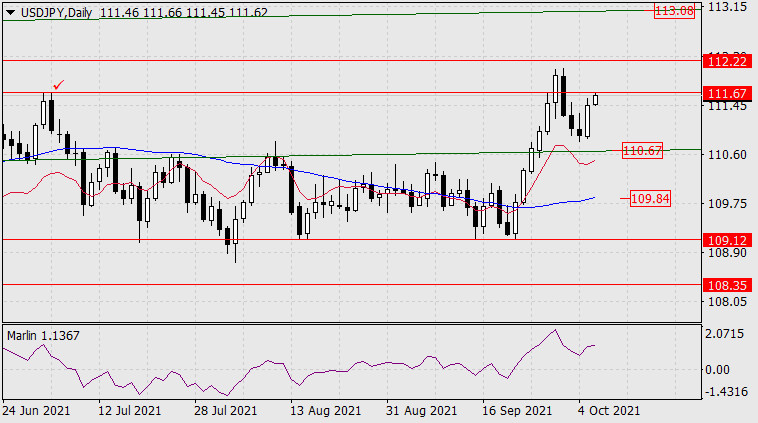This screenshot has width=758, height=423.
Task: Click the 112.22 resistance level label
Action: (727, 61)
